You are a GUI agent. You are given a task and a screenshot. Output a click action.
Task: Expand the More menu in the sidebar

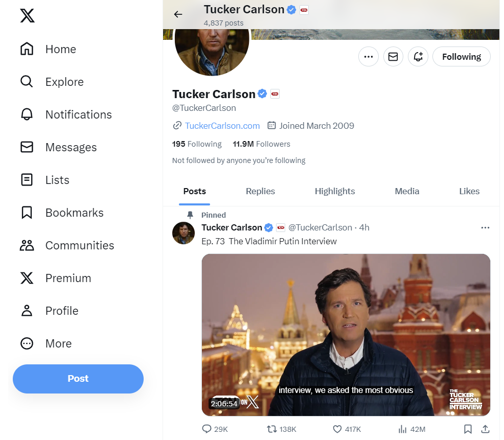point(46,343)
